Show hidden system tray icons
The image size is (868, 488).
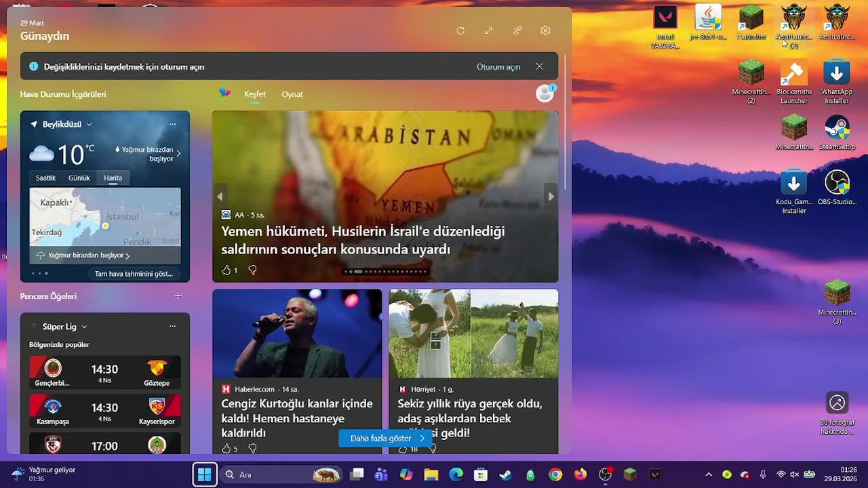(709, 474)
